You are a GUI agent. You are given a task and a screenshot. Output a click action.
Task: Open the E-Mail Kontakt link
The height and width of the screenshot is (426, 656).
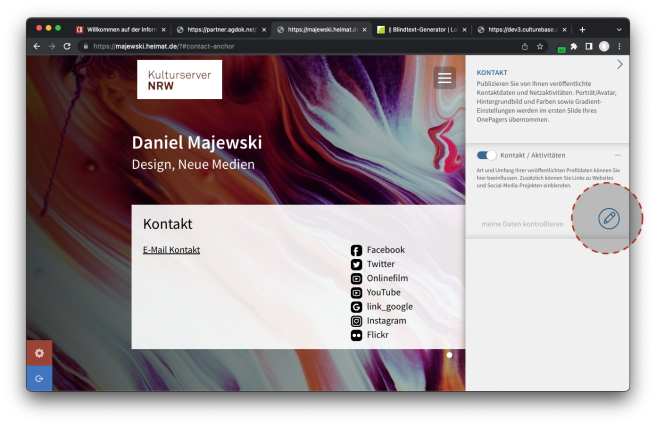tap(171, 250)
